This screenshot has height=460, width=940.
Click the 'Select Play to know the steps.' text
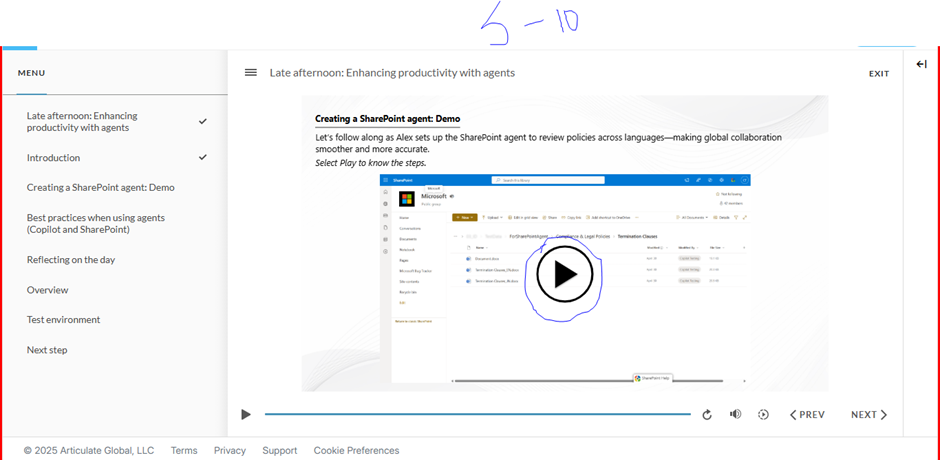tap(370, 163)
